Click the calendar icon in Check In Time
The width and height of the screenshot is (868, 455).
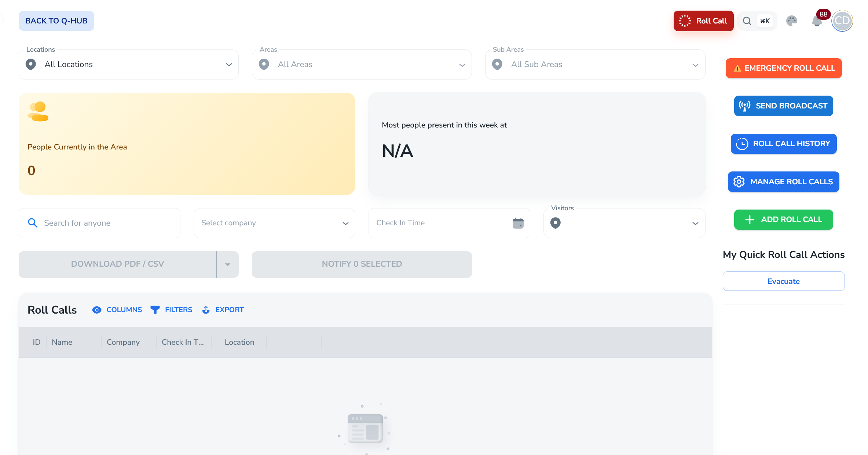pos(518,223)
